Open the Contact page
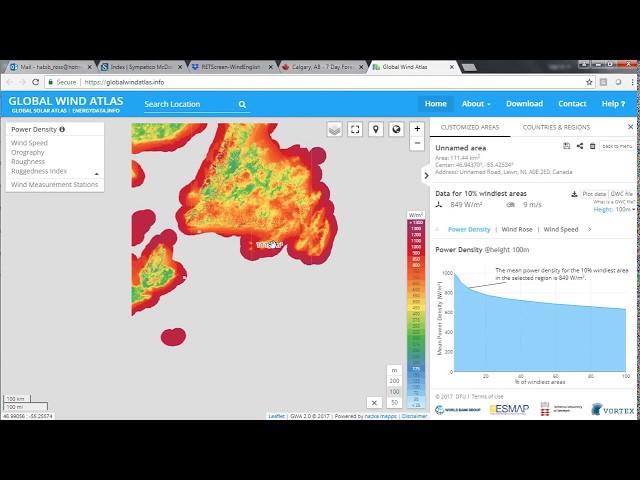The height and width of the screenshot is (480, 640). (x=572, y=104)
